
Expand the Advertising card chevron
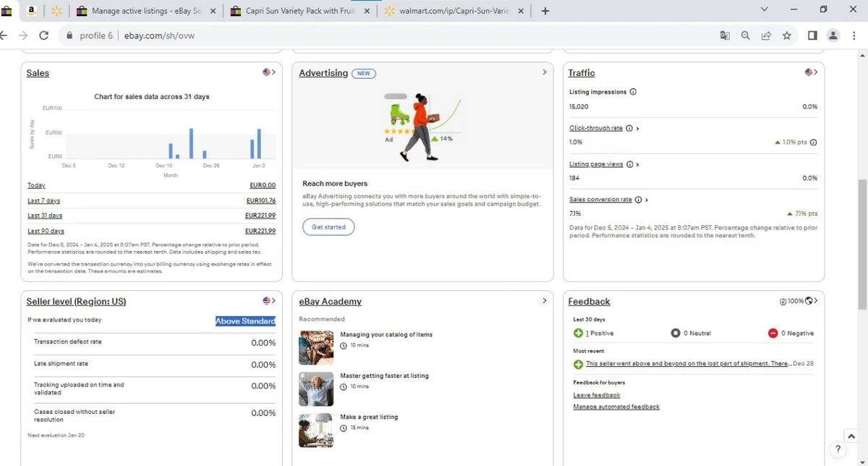(545, 72)
